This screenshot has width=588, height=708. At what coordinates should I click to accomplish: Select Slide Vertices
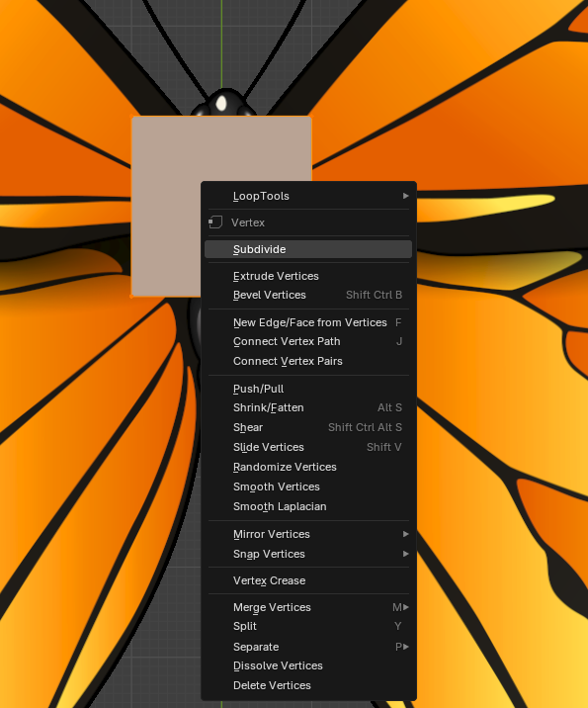(x=308, y=448)
